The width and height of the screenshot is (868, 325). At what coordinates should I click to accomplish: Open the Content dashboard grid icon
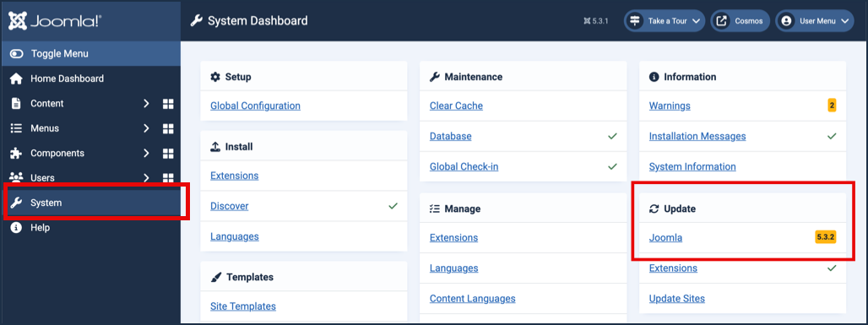[168, 104]
